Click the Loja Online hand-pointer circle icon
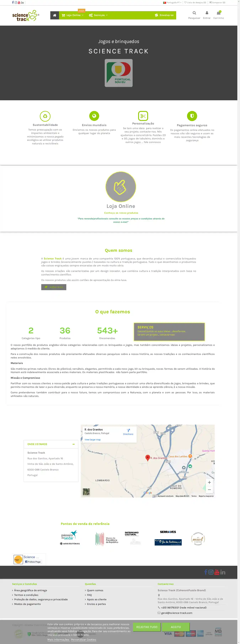This screenshot has width=240, height=644. (x=121, y=187)
